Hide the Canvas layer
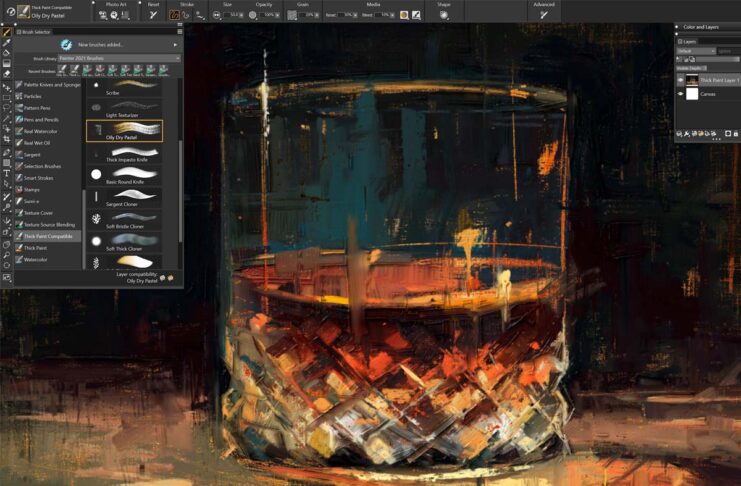This screenshot has height=486, width=741. pos(681,94)
